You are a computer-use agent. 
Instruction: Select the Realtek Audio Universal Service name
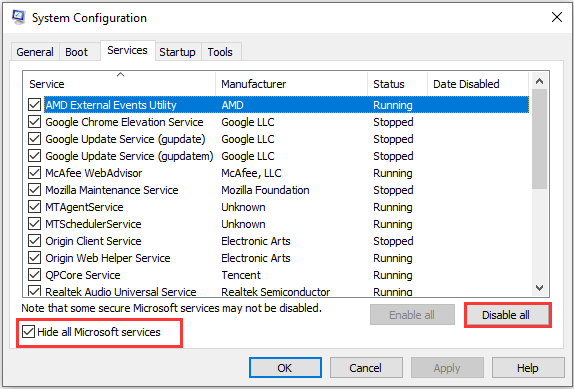point(121,291)
